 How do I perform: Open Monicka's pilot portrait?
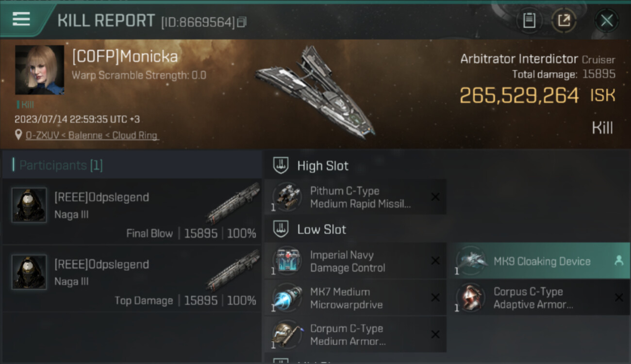tap(39, 70)
